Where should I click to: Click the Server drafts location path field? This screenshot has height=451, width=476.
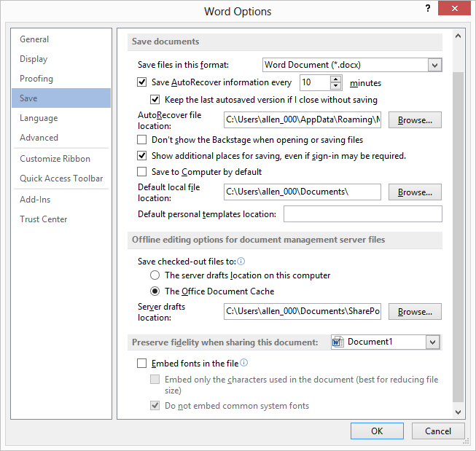[x=303, y=311]
